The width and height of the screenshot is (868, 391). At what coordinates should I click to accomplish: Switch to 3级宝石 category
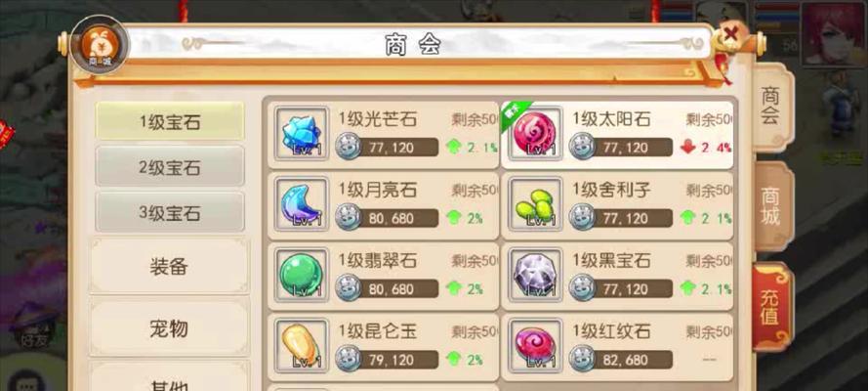(x=170, y=212)
